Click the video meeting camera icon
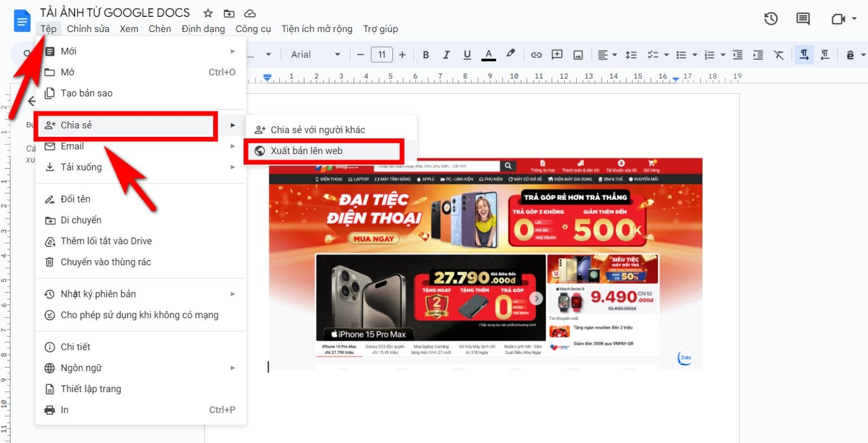This screenshot has width=868, height=443. click(x=838, y=19)
